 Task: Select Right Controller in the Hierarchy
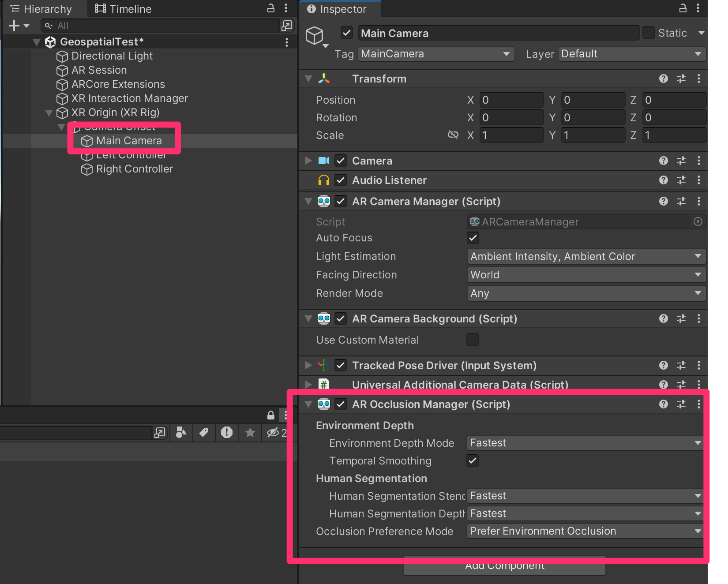point(135,169)
